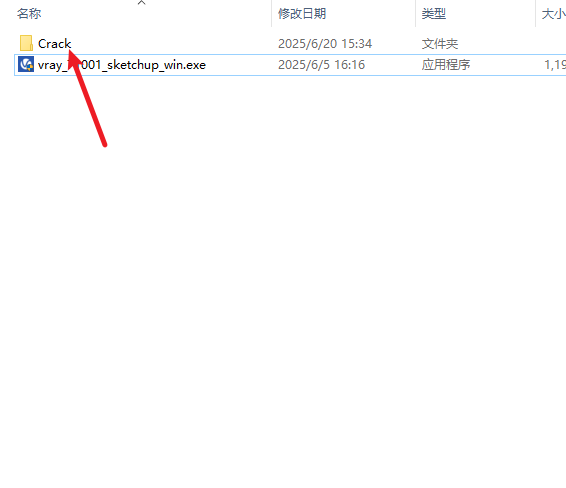Select the vray sketchup_win.exe file name

pos(122,65)
